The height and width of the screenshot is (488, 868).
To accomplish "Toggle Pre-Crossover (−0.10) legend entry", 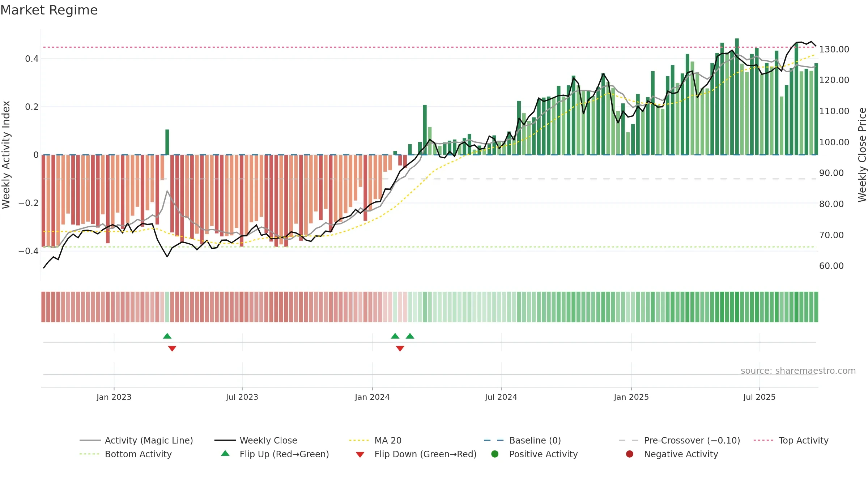I will pos(680,440).
